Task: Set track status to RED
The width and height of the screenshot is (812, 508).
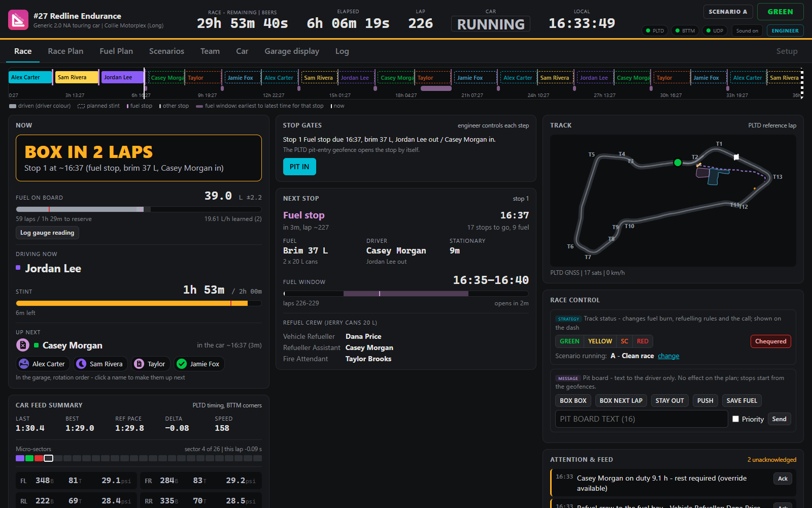Action: [x=642, y=341]
